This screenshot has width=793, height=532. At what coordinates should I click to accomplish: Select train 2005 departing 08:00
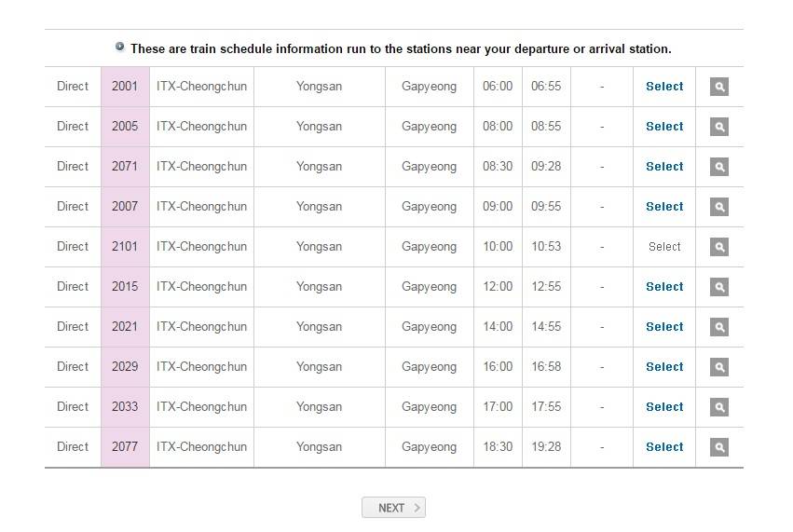tap(664, 127)
